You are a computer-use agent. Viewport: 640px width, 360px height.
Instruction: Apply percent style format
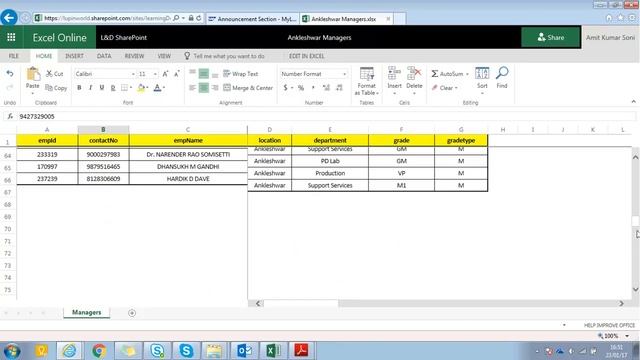coord(301,88)
